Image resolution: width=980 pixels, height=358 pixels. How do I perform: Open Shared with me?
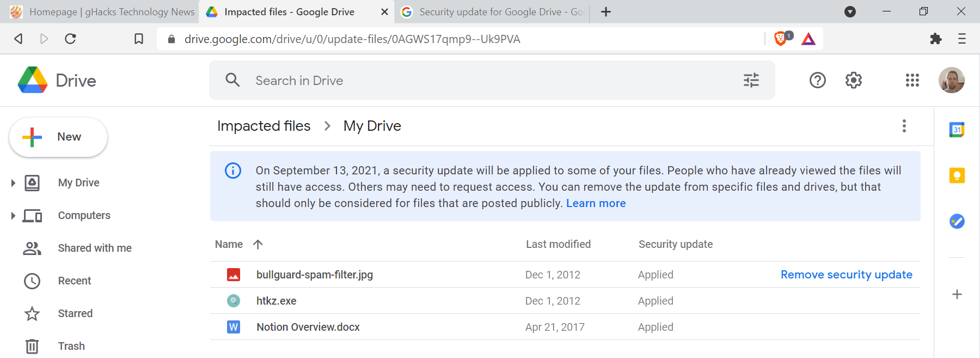coord(95,248)
